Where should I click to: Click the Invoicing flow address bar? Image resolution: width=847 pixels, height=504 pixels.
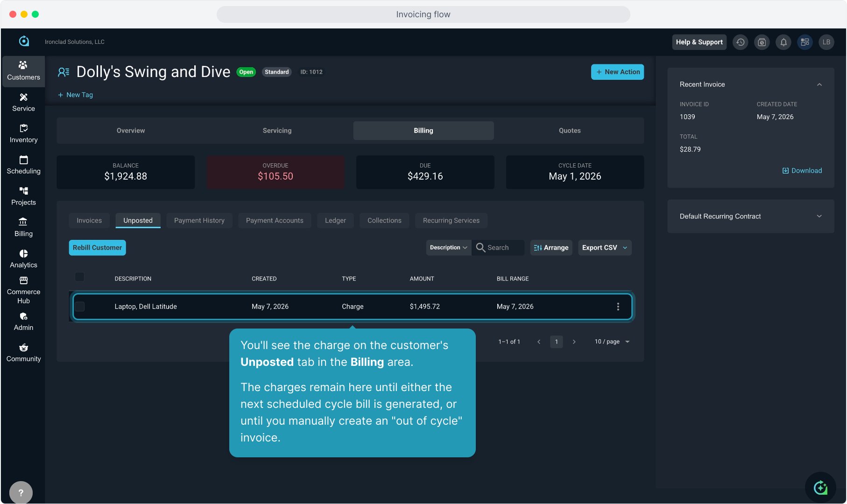tap(423, 14)
